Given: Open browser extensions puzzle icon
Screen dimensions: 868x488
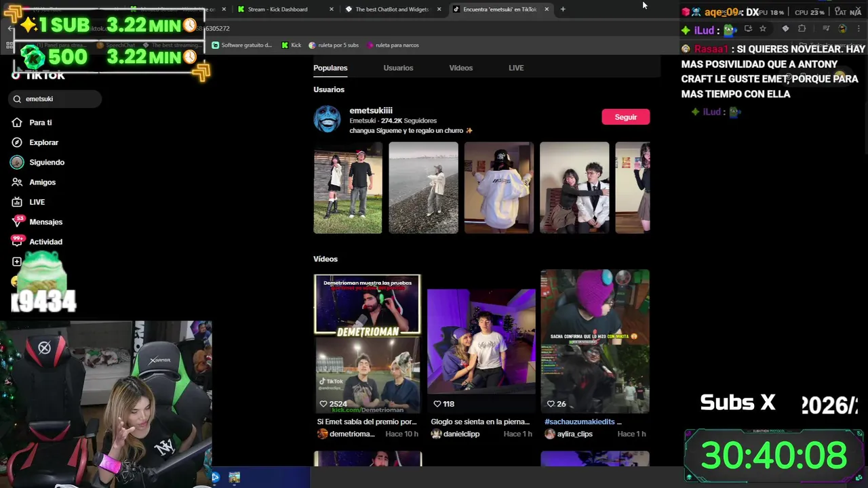Looking at the screenshot, I should point(802,28).
